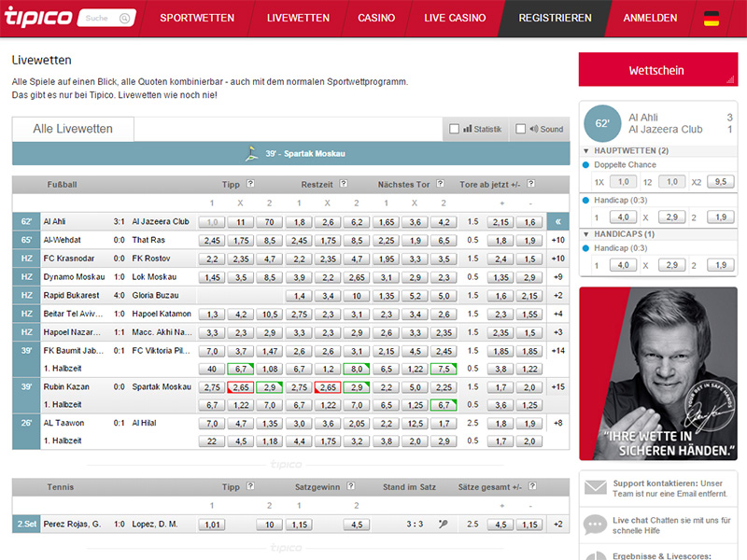
Task: Expand +9 more bets for Dynamo Moskau
Action: [557, 276]
